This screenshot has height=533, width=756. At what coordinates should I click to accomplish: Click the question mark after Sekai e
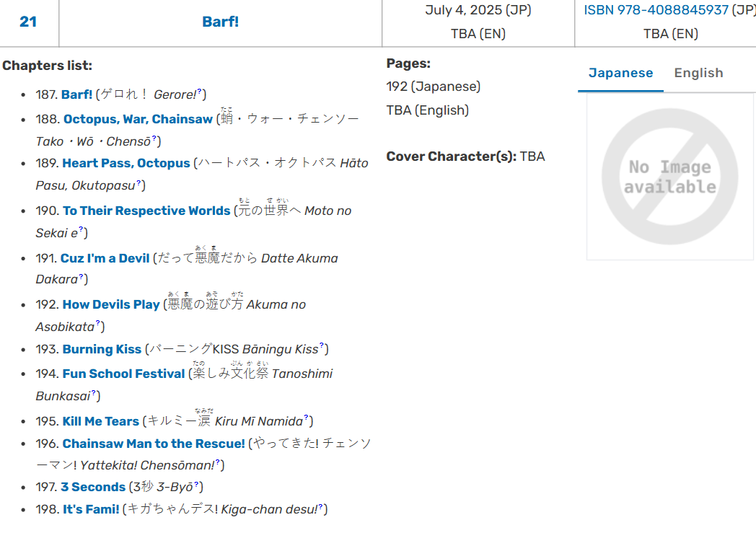point(81,230)
